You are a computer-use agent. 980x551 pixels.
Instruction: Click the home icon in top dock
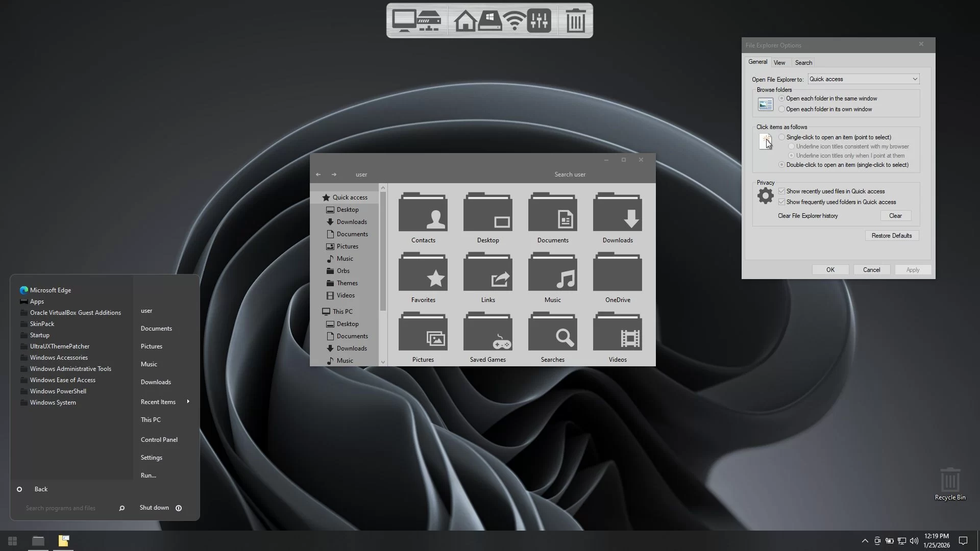pyautogui.click(x=465, y=21)
